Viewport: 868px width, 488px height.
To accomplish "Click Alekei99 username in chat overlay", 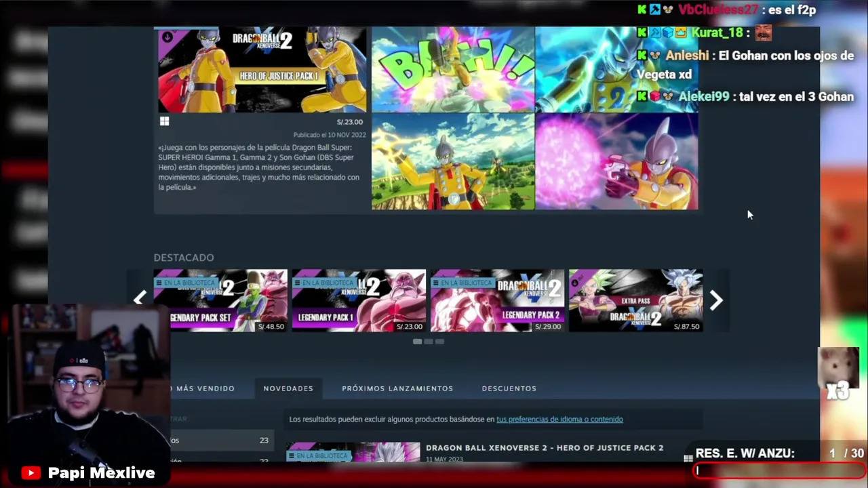I will coord(704,96).
